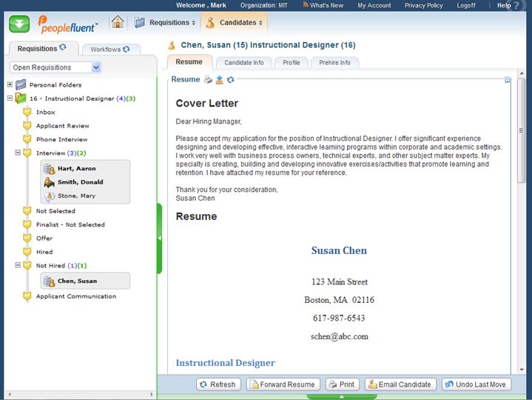The height and width of the screenshot is (400, 532).
Task: Click the download icon beside Resume heading
Action: 219,80
